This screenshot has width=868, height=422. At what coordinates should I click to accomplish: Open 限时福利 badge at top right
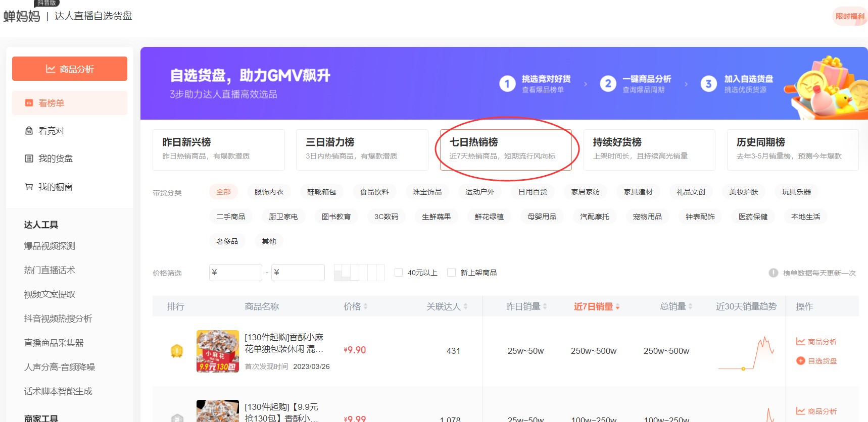(850, 16)
